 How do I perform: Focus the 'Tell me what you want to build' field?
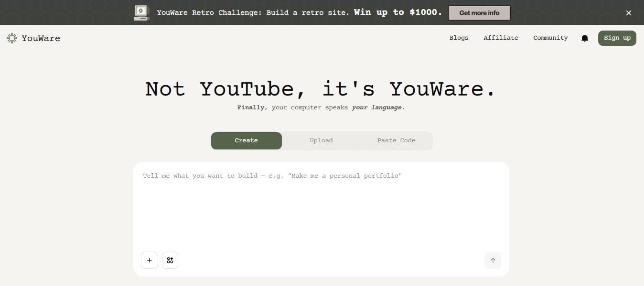tap(321, 207)
